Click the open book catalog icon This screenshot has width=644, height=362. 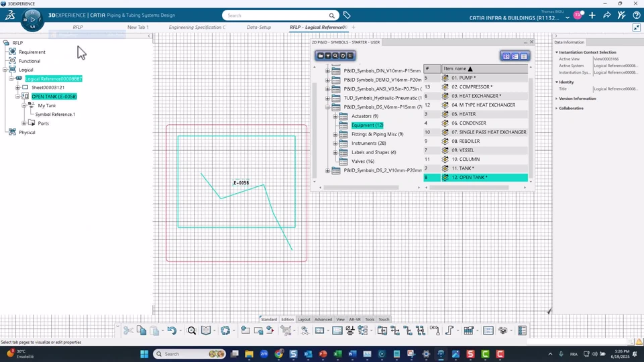(x=206, y=330)
